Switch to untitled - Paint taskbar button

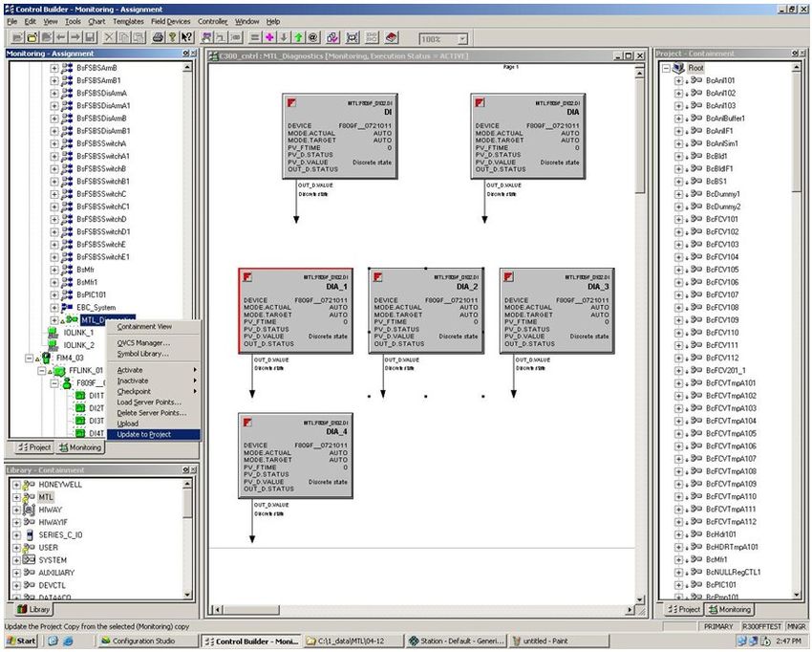(558, 641)
